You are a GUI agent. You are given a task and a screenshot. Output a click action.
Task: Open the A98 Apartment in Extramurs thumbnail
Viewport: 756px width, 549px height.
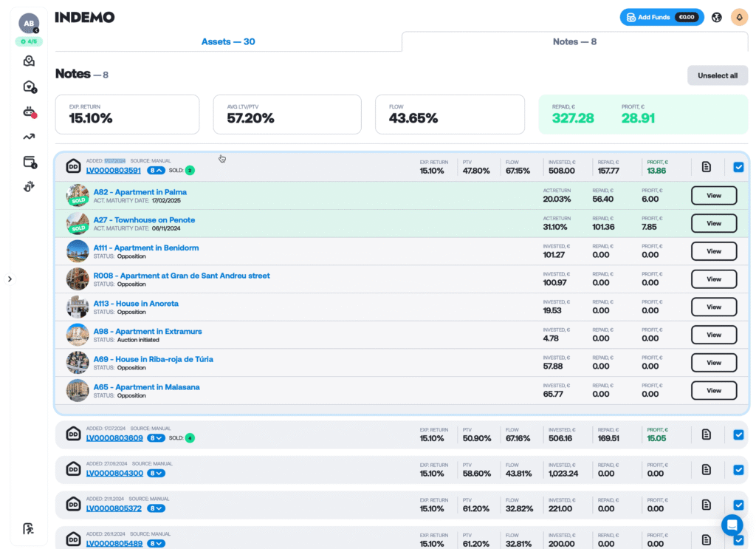click(x=78, y=335)
